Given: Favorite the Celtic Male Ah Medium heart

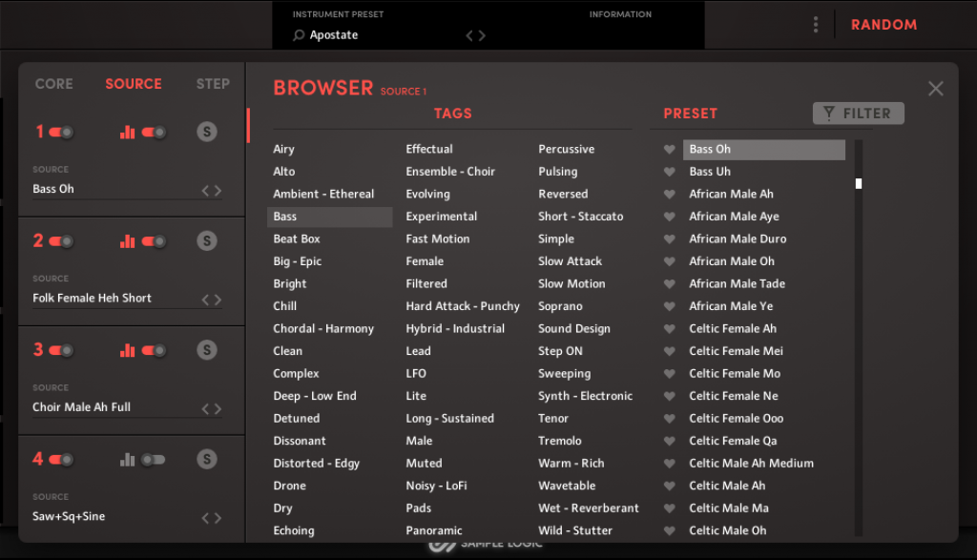Looking at the screenshot, I should point(669,463).
